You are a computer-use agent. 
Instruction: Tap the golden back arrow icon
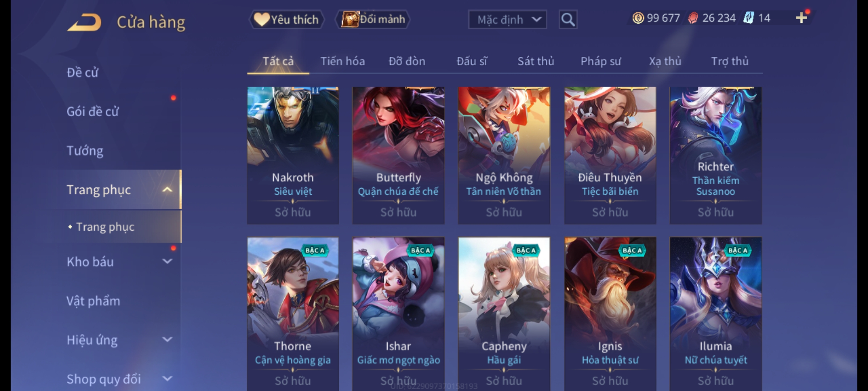coord(84,23)
